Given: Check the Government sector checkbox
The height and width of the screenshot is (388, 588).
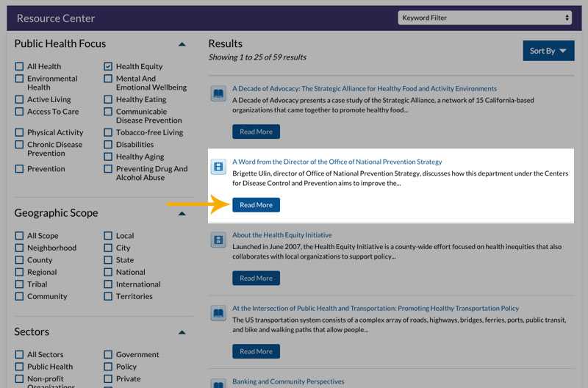Looking at the screenshot, I should click(108, 354).
